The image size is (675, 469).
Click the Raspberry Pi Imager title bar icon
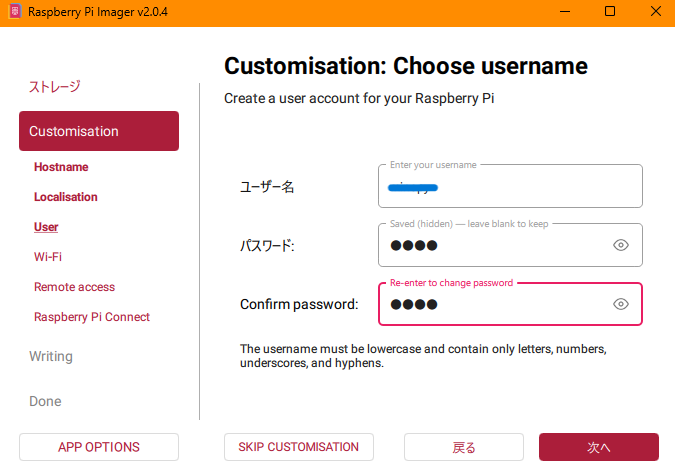(14, 12)
